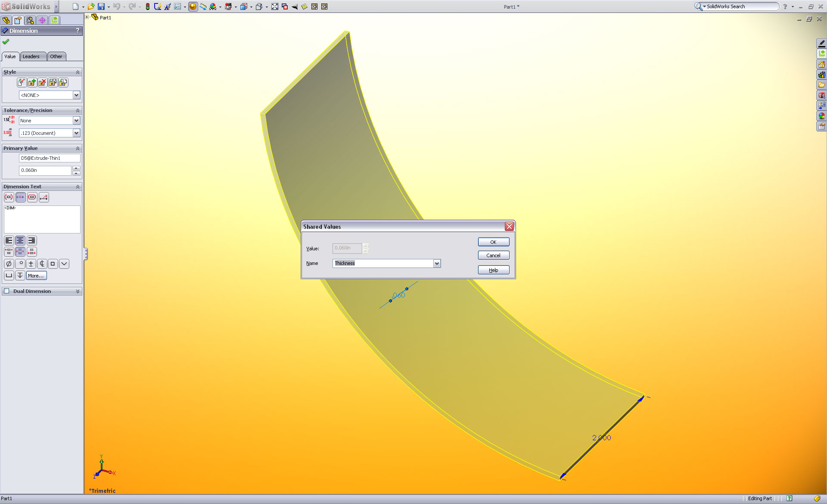
Task: Open the ConfigurationManager tab icon
Action: point(30,20)
